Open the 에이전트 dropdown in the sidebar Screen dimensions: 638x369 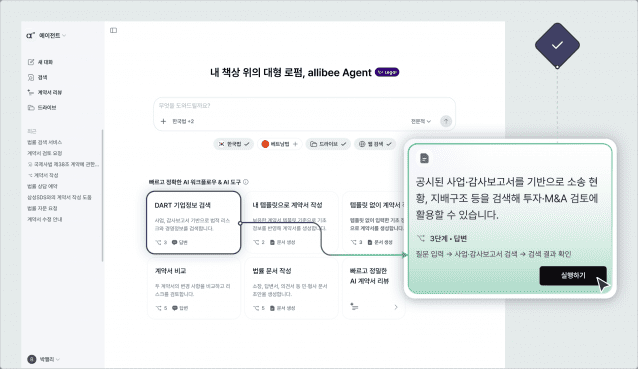pos(52,35)
